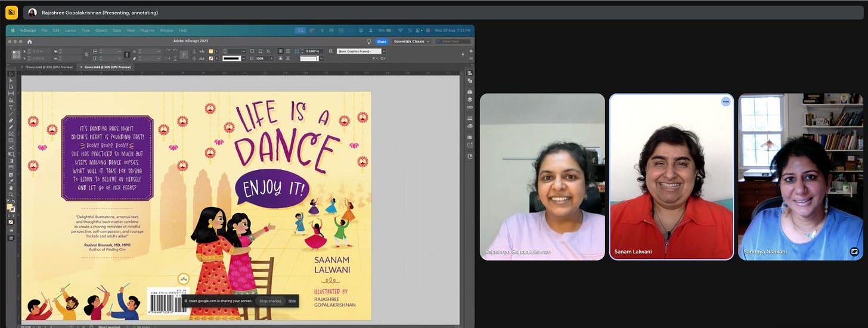Viewport: 868px width, 328px height.
Task: Select the Direct Selection tool
Action: point(11,80)
